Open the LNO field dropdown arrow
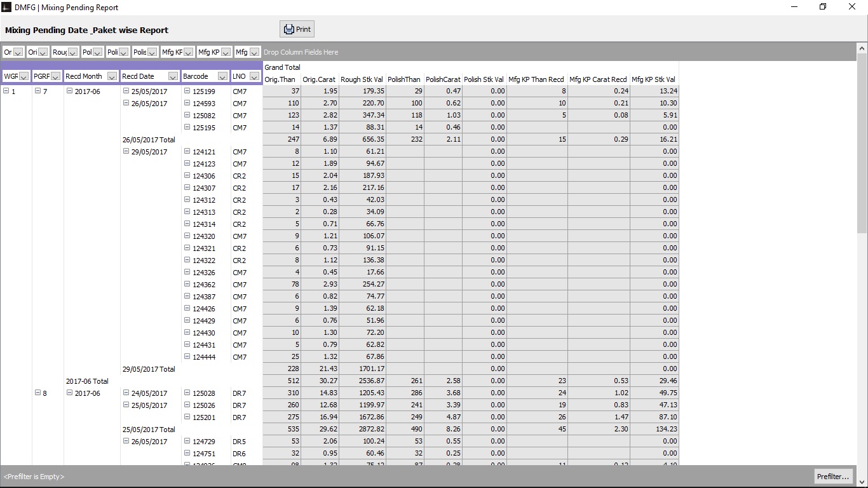The image size is (868, 488). [255, 76]
